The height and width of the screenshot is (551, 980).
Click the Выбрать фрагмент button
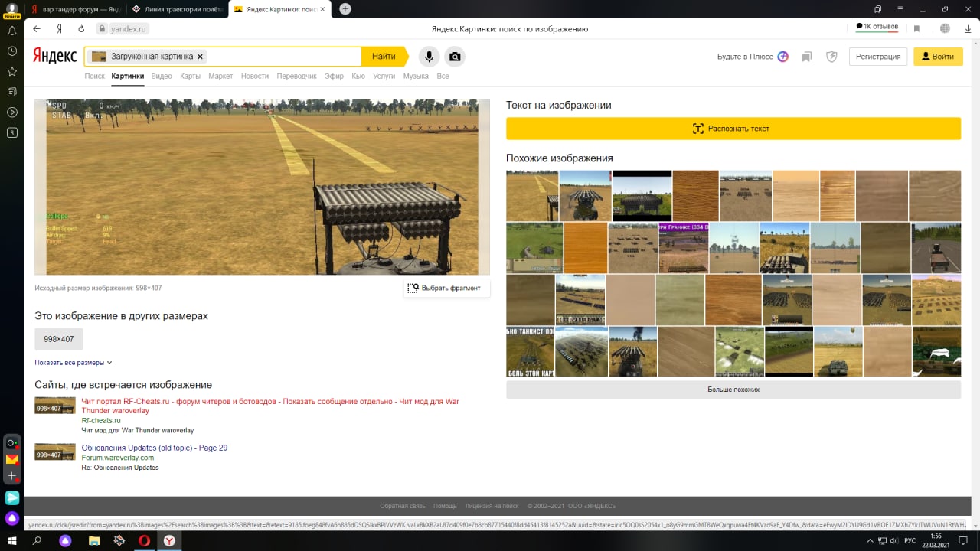446,288
